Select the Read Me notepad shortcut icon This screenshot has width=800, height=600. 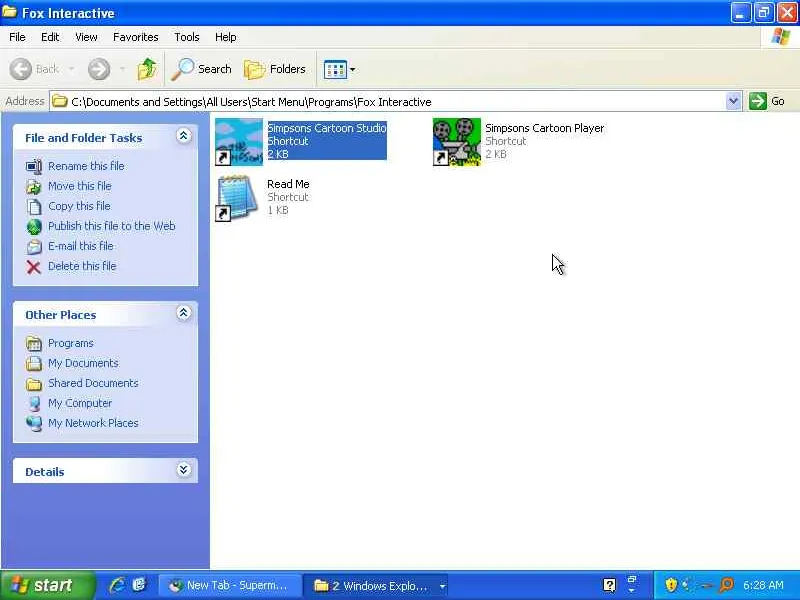click(236, 198)
